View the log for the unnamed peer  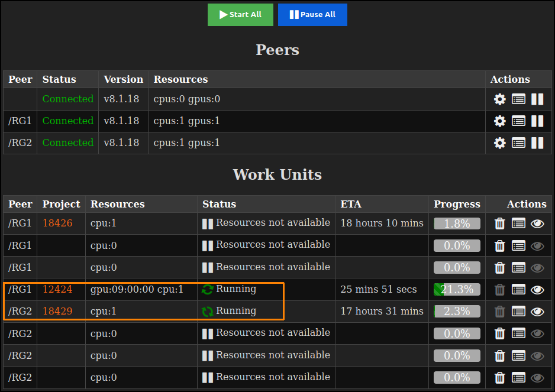[x=518, y=99]
